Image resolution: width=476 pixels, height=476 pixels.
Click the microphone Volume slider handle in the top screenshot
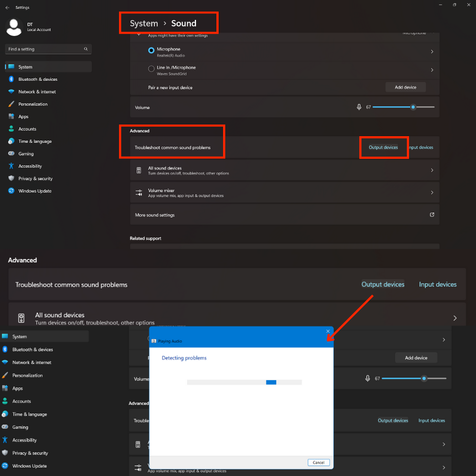pyautogui.click(x=413, y=107)
